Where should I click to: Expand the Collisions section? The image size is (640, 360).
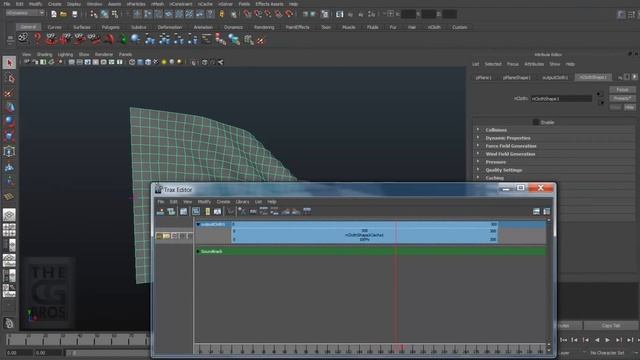pyautogui.click(x=478, y=130)
